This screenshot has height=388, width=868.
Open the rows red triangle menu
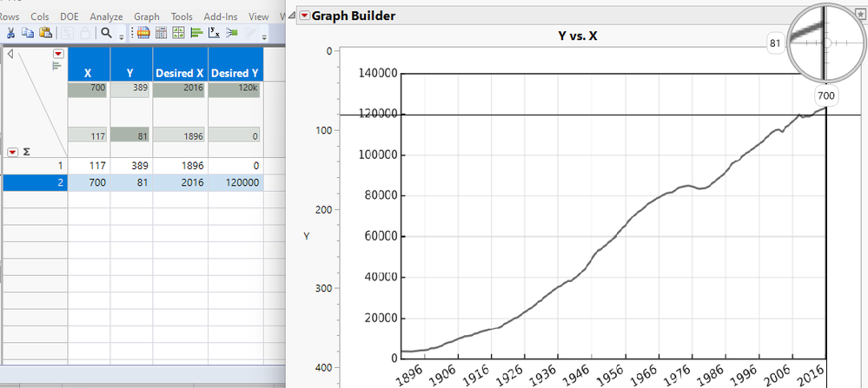pyautogui.click(x=13, y=152)
